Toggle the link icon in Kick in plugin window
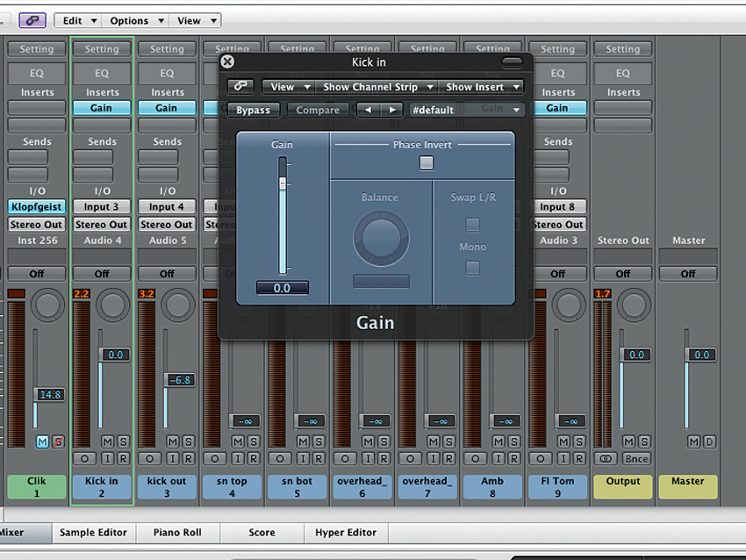 (x=240, y=86)
